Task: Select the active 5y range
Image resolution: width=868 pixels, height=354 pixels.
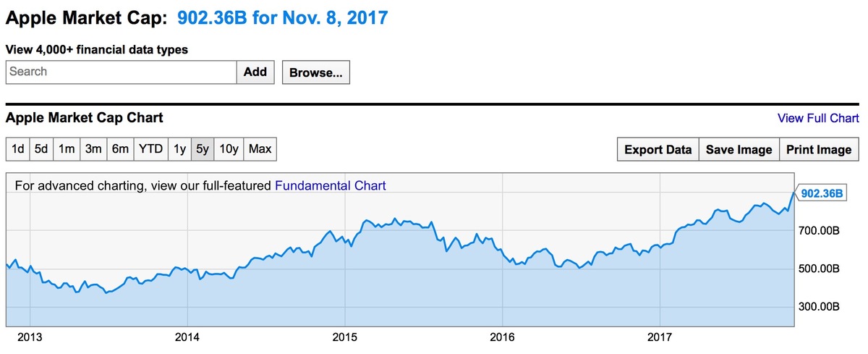Action: pyautogui.click(x=203, y=149)
